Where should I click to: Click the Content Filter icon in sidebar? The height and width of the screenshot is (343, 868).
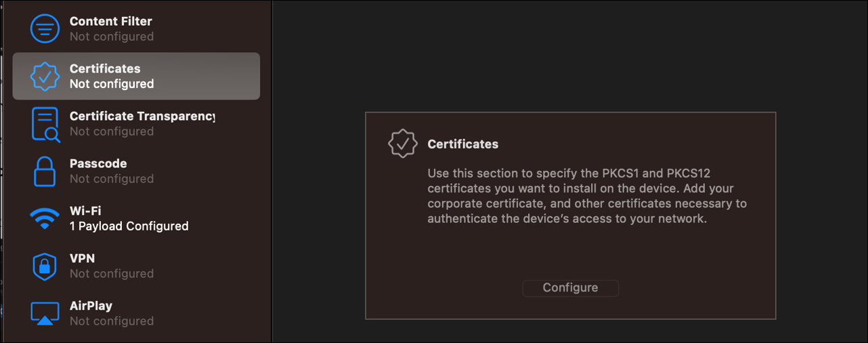[x=45, y=28]
